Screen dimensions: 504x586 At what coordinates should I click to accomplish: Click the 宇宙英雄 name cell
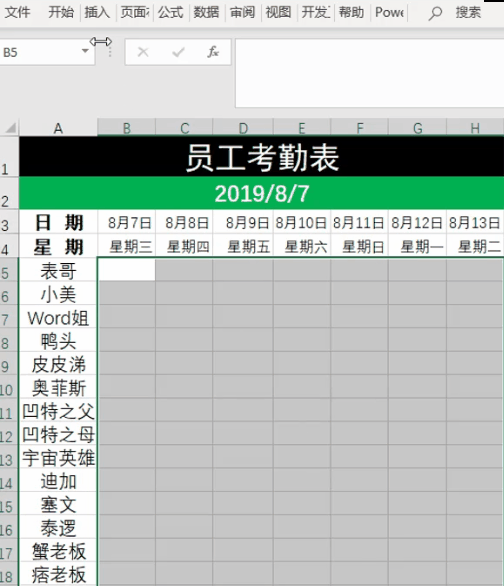coord(58,457)
